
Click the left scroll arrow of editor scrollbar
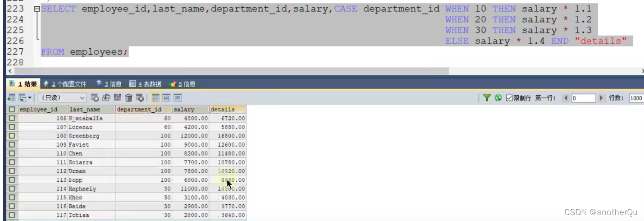(10, 71)
